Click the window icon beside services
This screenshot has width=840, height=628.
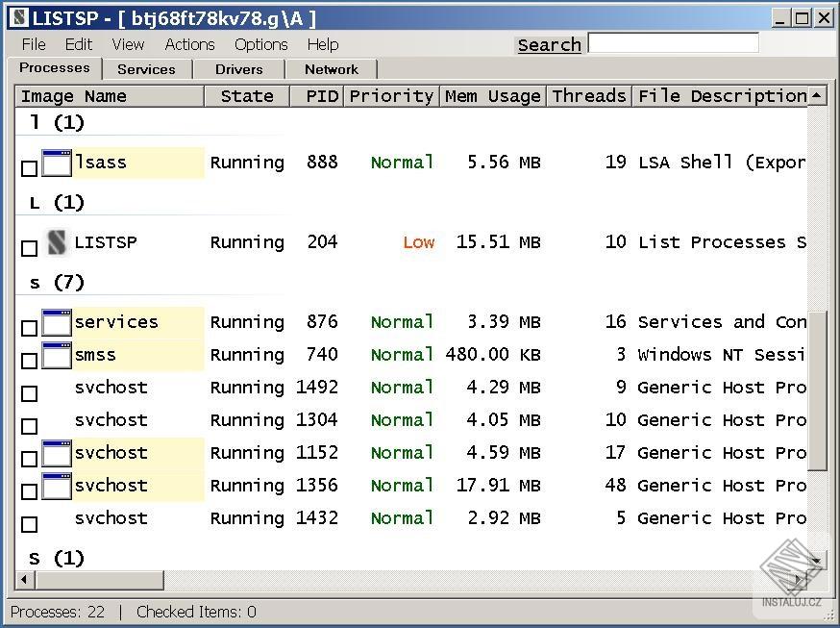[57, 322]
